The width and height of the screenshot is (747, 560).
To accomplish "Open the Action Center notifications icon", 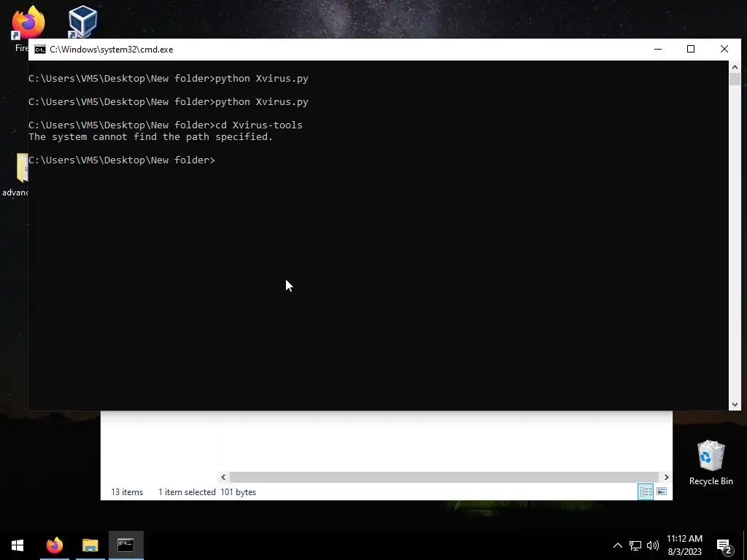I will [x=724, y=546].
